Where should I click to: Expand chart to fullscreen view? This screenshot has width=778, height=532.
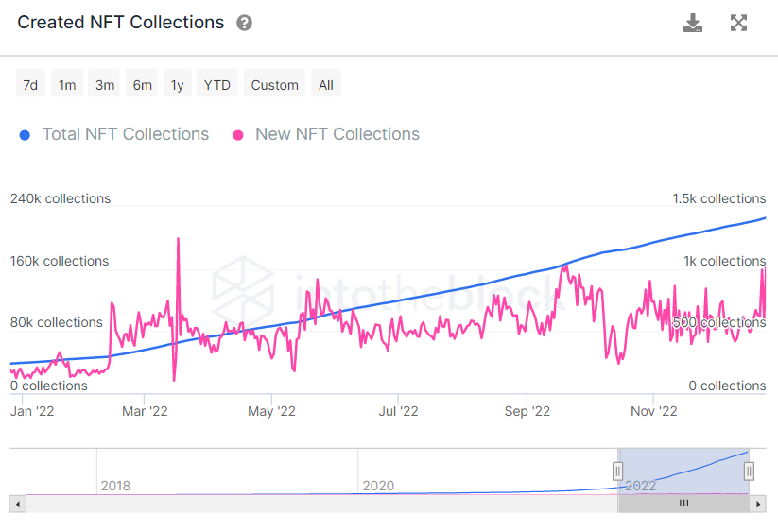[739, 23]
